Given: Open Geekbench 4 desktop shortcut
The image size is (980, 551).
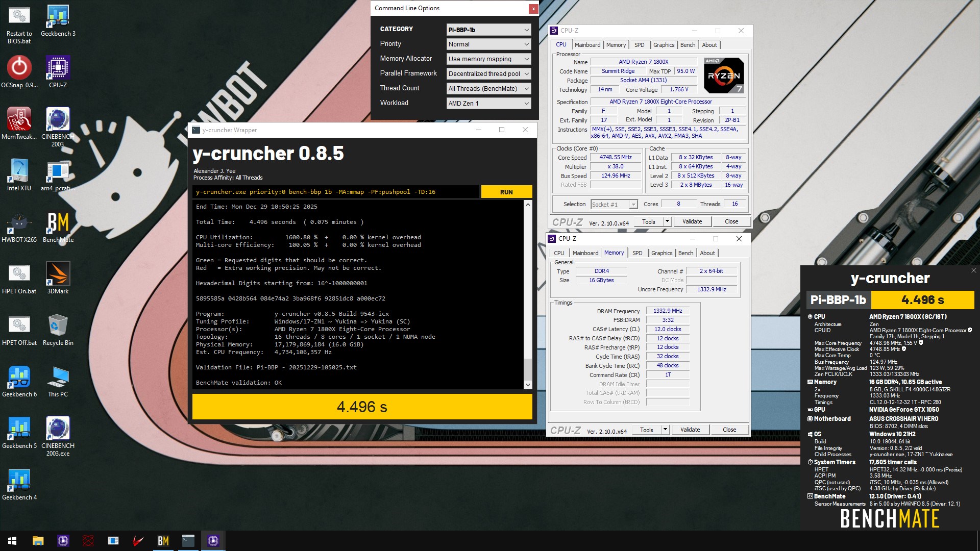Looking at the screenshot, I should point(19,484).
